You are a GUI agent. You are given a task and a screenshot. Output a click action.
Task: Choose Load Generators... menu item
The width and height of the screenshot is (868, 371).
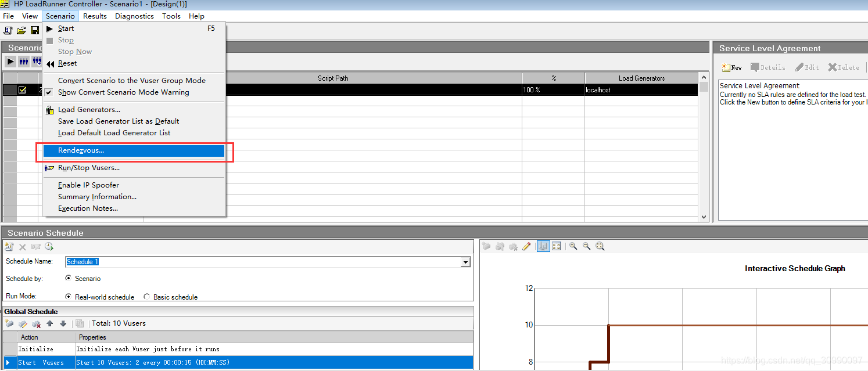coord(134,109)
